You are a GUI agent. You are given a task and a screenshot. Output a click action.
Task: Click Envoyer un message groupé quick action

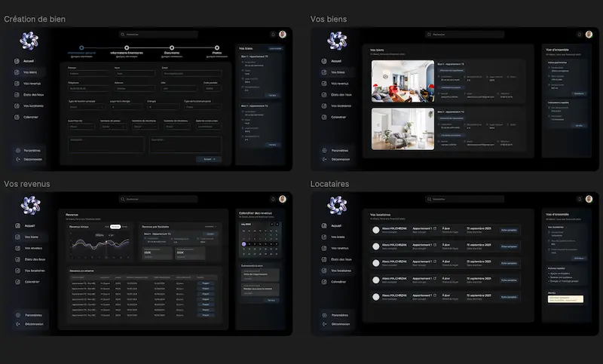[x=563, y=281]
